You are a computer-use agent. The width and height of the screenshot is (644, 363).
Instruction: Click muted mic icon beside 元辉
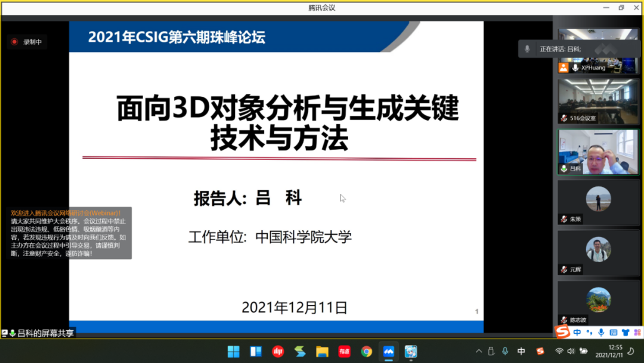[564, 270]
